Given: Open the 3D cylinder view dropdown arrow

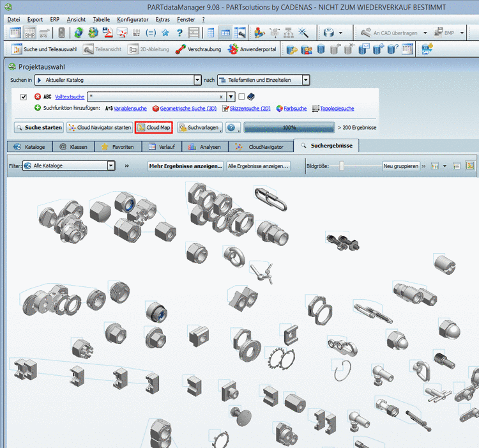Looking at the screenshot, I should pyautogui.click(x=340, y=33).
